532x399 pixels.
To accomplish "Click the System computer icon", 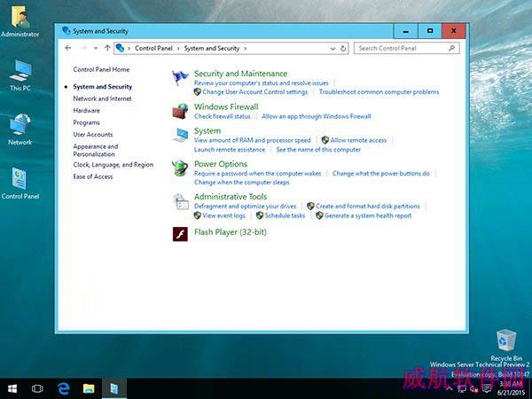I will pyautogui.click(x=180, y=136).
